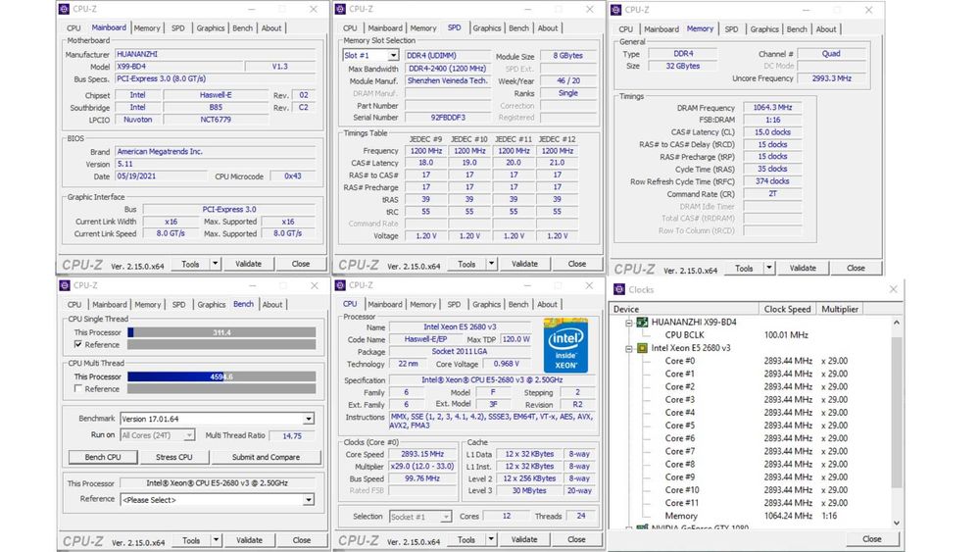The width and height of the screenshot is (980, 552).
Task: Click the Bench CPU button
Action: [x=103, y=457]
